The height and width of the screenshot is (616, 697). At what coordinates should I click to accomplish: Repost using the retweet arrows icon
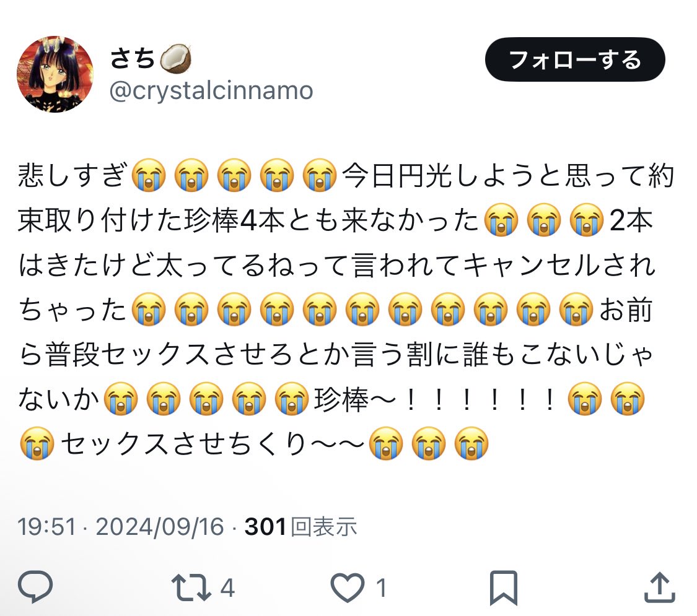191,588
